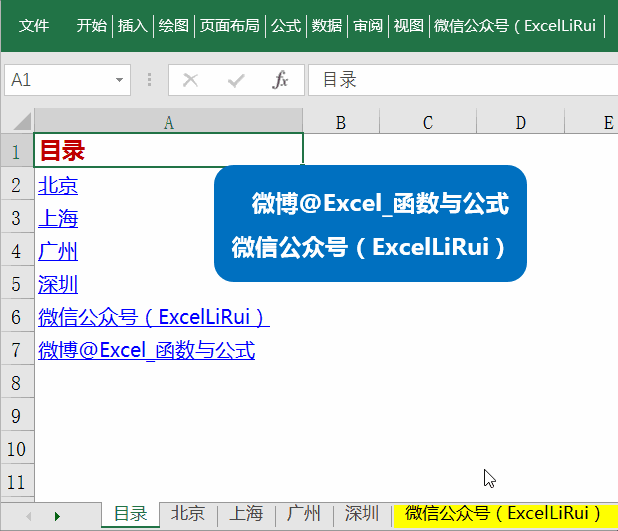This screenshot has height=531, width=618.
Task: Click the formula bar confirm checkmark icon
Action: tap(236, 80)
